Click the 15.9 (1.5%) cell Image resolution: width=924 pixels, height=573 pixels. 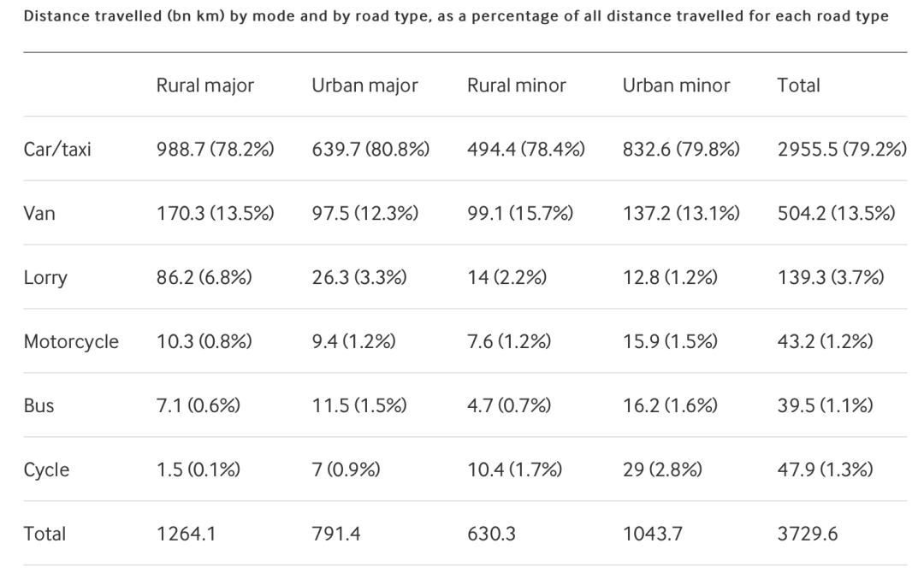coord(670,342)
